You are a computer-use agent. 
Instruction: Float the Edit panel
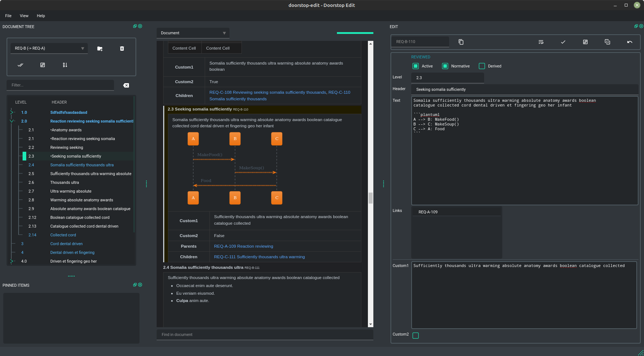(636, 26)
